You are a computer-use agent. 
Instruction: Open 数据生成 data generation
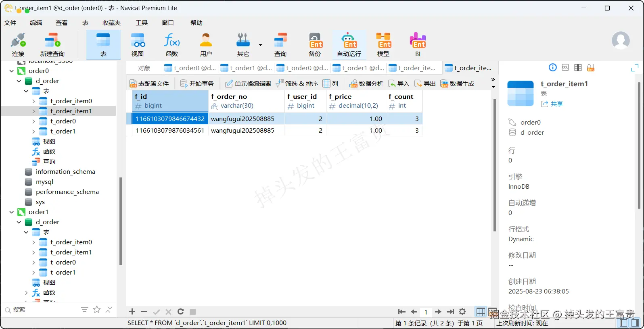tap(457, 83)
